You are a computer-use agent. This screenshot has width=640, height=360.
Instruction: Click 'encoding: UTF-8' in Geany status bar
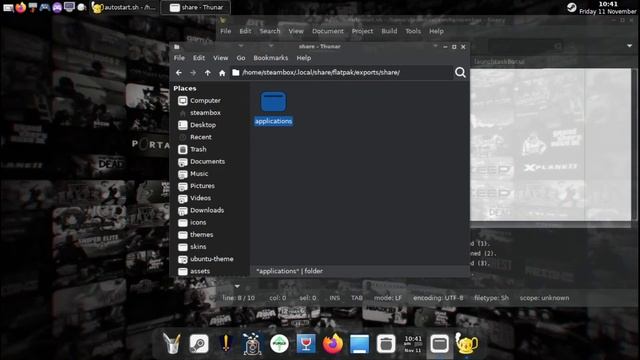click(x=438, y=298)
